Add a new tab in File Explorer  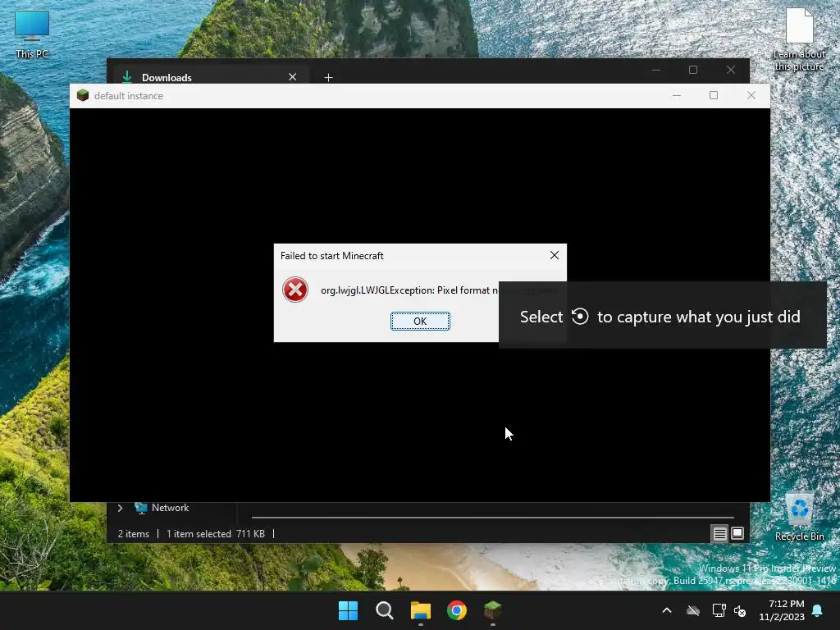328,78
